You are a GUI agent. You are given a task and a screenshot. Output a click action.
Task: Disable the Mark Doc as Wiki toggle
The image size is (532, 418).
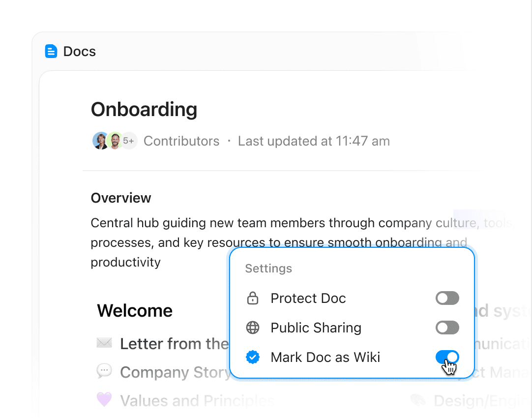(447, 357)
